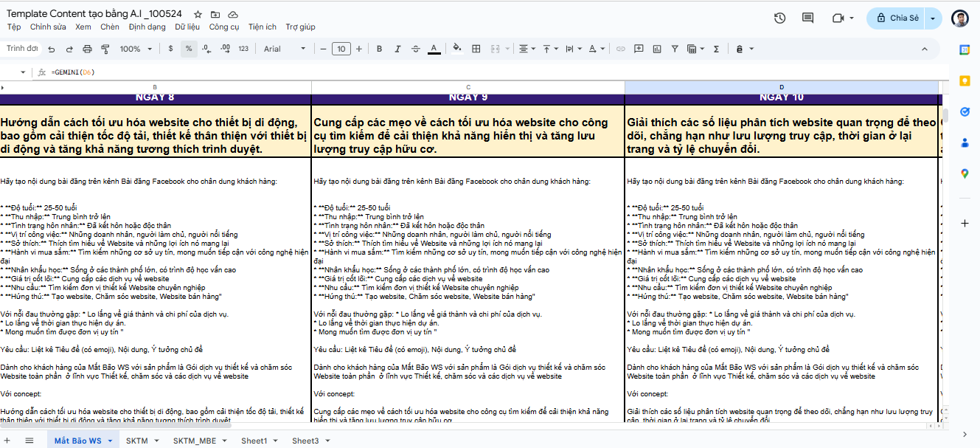
Task: Toggle bold formatting
Action: [379, 49]
